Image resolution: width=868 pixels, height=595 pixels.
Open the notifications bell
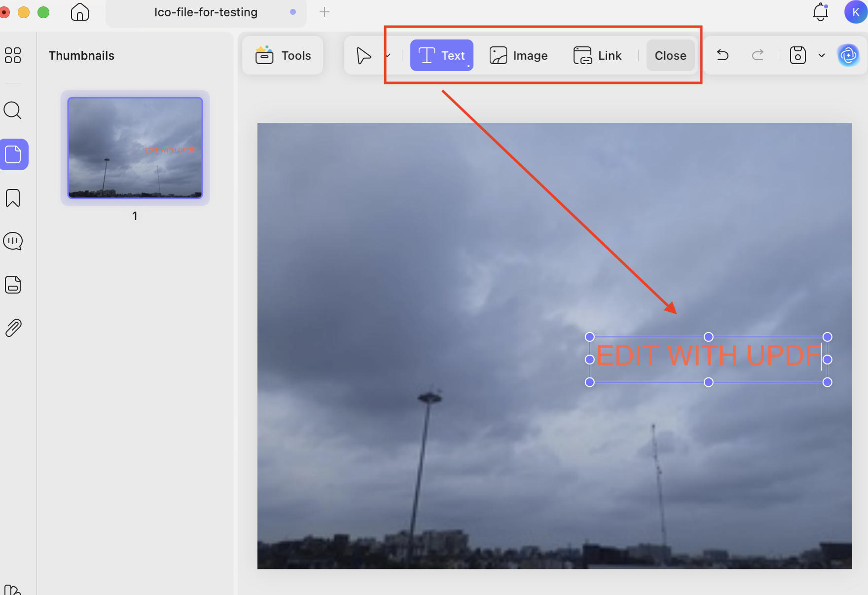point(821,12)
